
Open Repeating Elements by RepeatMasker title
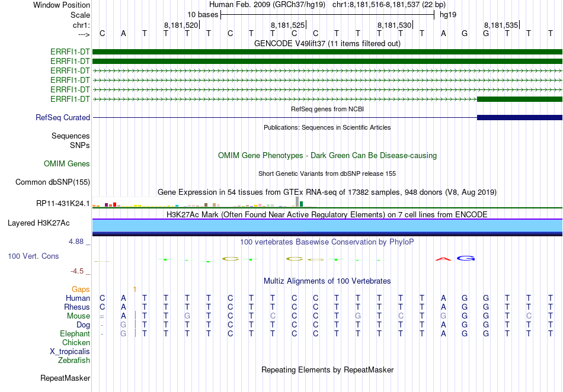click(327, 369)
